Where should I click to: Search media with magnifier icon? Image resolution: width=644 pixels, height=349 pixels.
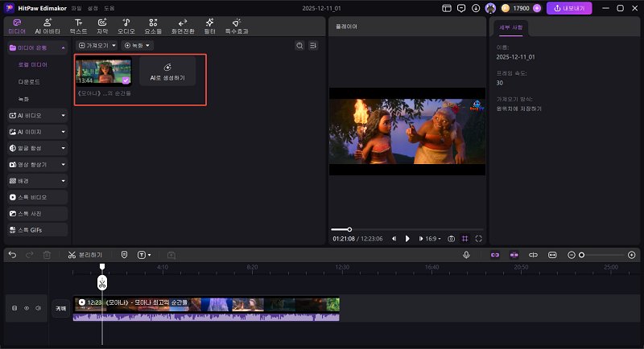pos(299,46)
